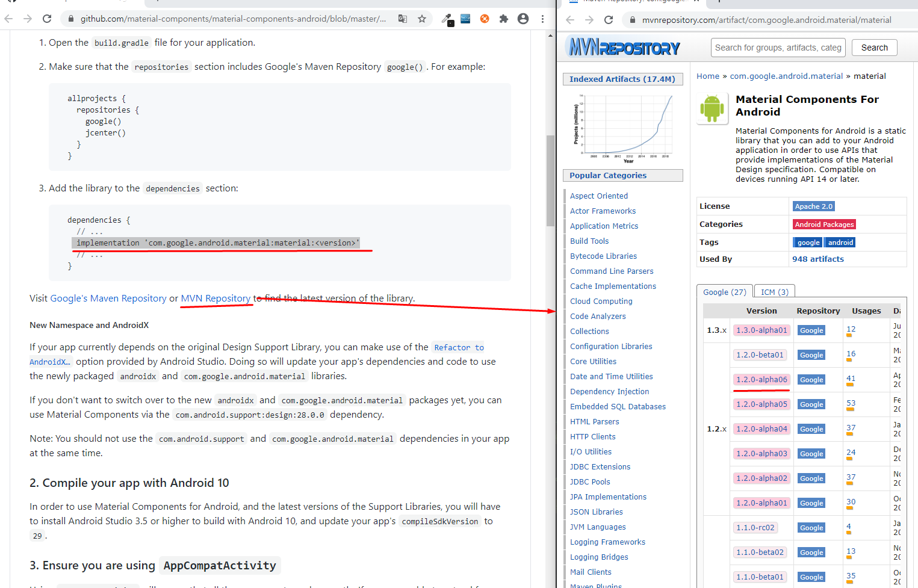The image size is (918, 588).
Task: Go back in GitHub browser window
Action: (x=8, y=19)
